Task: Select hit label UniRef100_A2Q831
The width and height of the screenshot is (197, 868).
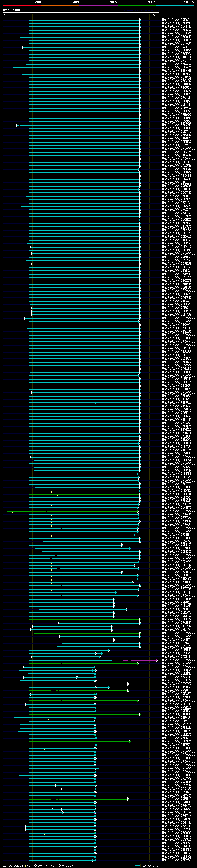Action: click(177, 128)
